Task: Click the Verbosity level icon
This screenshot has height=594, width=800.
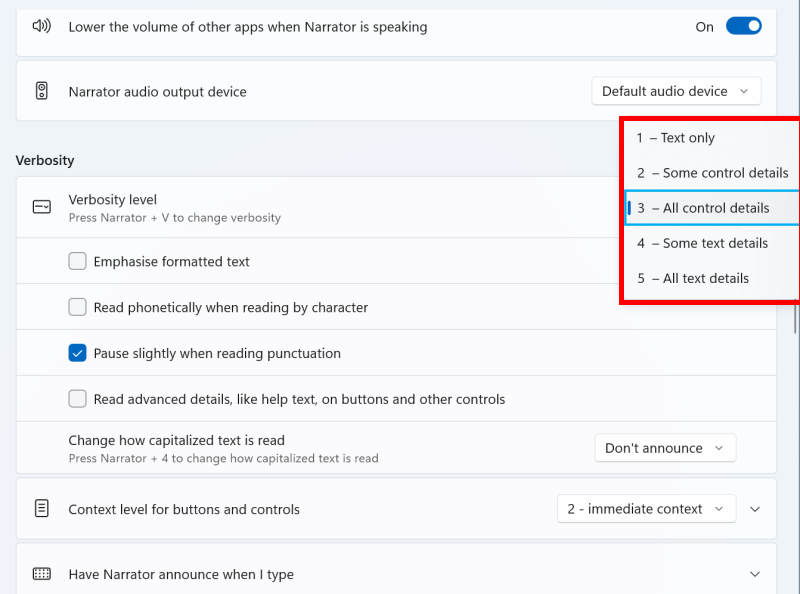Action: pos(41,207)
